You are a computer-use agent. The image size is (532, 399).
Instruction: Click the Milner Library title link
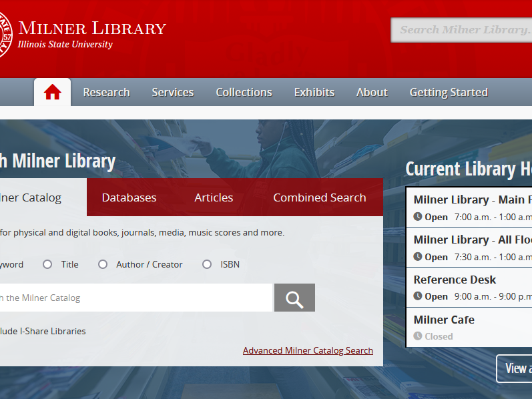tap(92, 28)
